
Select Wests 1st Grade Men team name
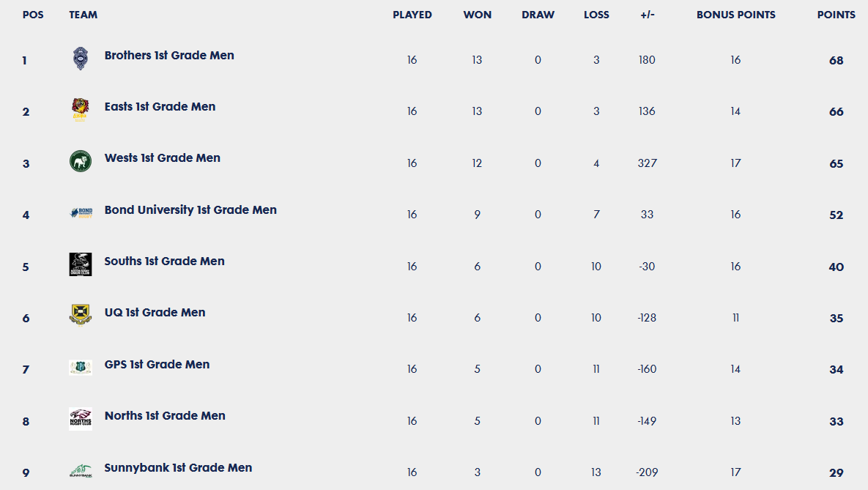tap(162, 158)
